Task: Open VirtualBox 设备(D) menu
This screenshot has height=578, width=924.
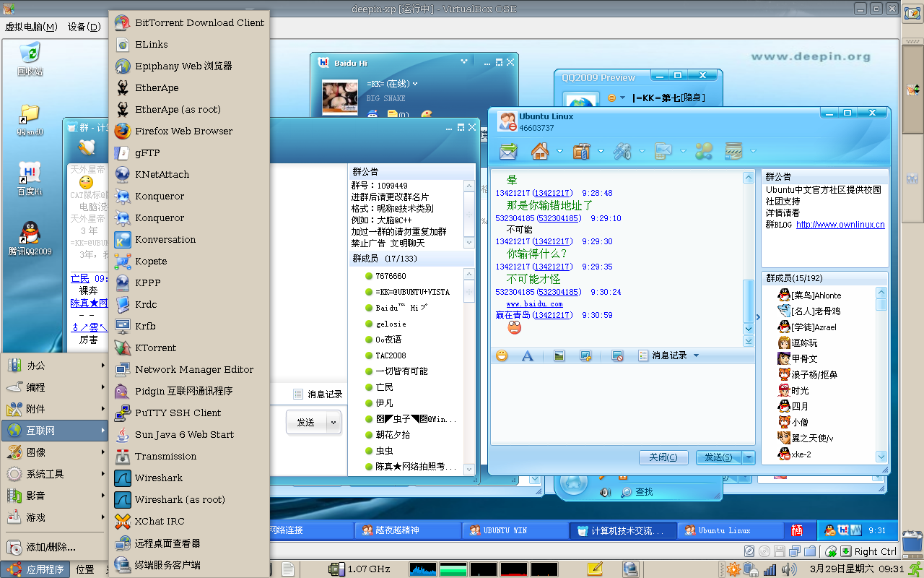Action: click(84, 27)
